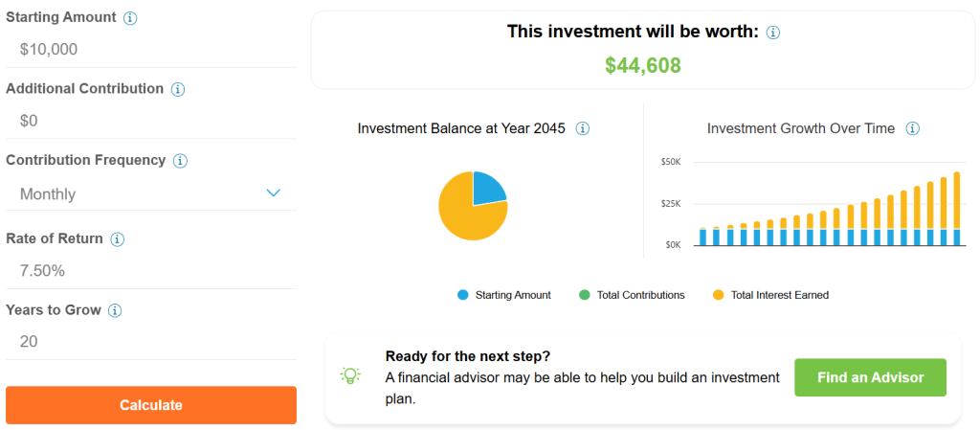Click the green Find an Advisor button
980x430 pixels.
[870, 377]
